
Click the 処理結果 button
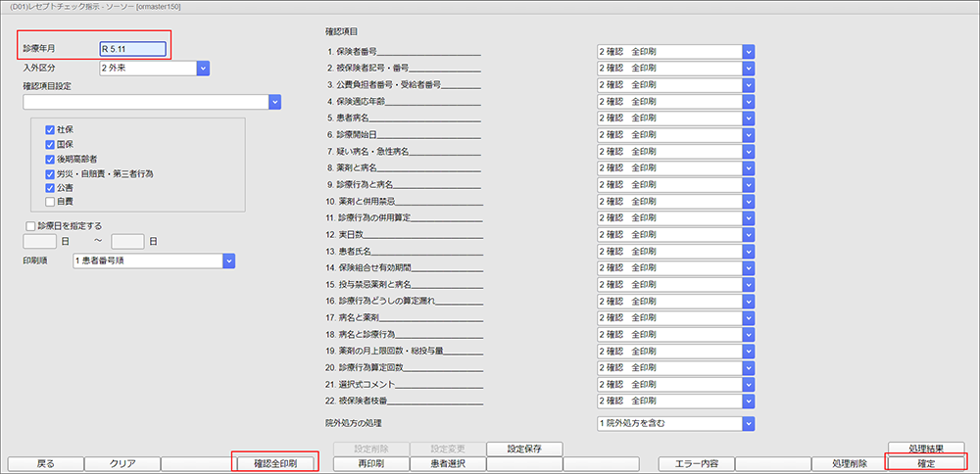tap(925, 449)
